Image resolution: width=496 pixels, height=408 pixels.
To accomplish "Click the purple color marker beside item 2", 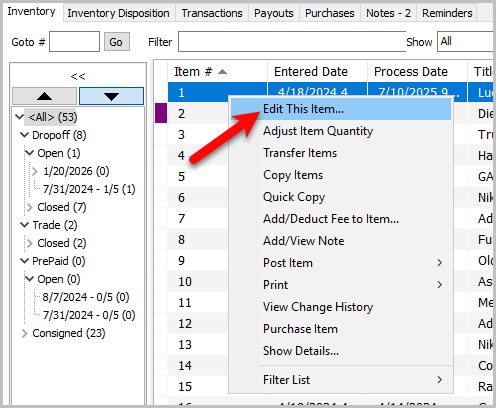I will (161, 113).
